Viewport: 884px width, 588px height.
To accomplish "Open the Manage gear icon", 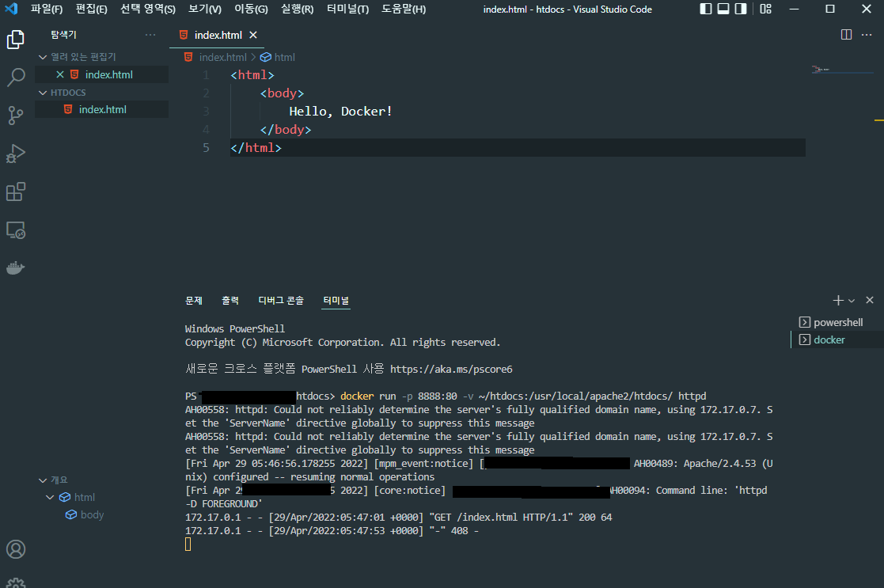I will click(x=16, y=582).
